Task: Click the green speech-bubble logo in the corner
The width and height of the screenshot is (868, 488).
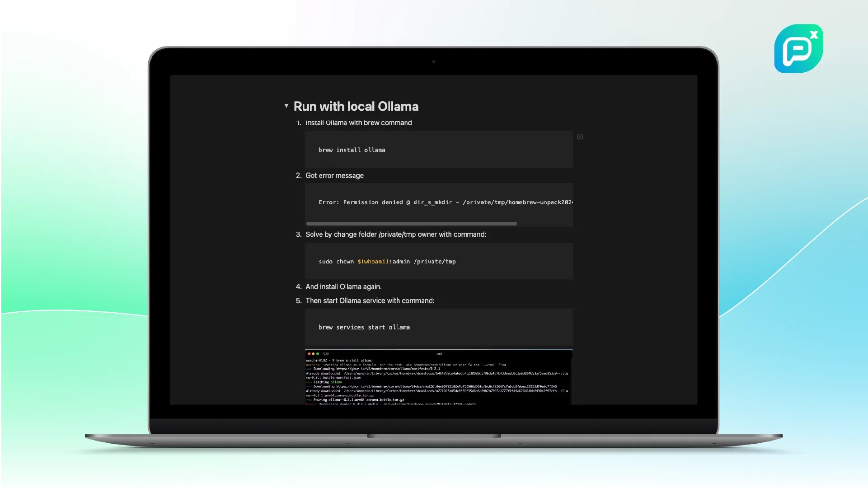Action: [798, 49]
